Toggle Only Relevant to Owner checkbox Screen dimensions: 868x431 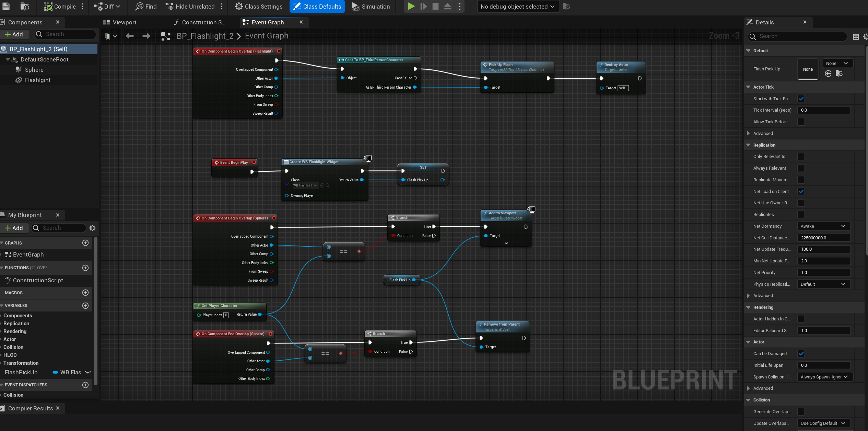pyautogui.click(x=801, y=157)
